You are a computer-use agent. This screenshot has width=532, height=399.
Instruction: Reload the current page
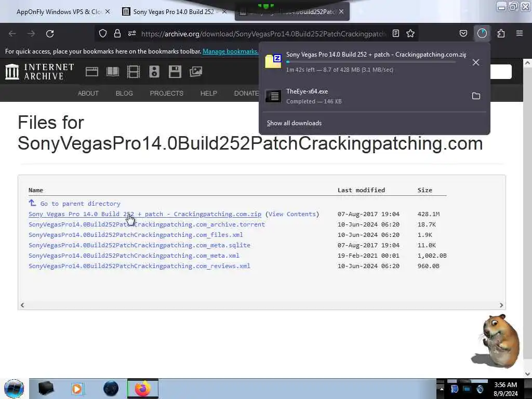click(x=50, y=34)
